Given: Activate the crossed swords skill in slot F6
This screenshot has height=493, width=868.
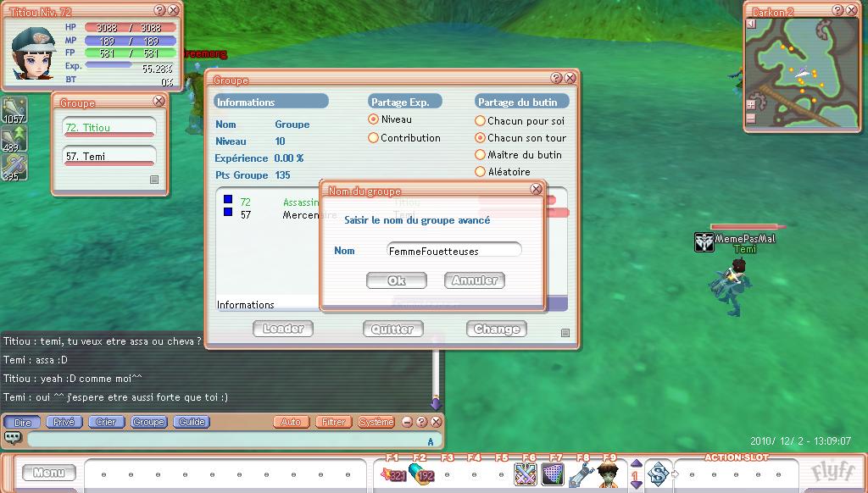Looking at the screenshot, I should 526,474.
